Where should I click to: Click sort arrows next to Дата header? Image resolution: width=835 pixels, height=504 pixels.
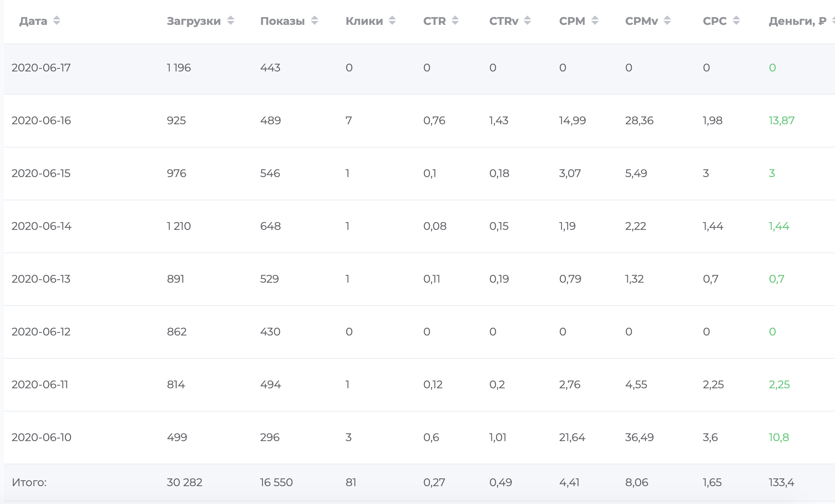[x=57, y=21]
